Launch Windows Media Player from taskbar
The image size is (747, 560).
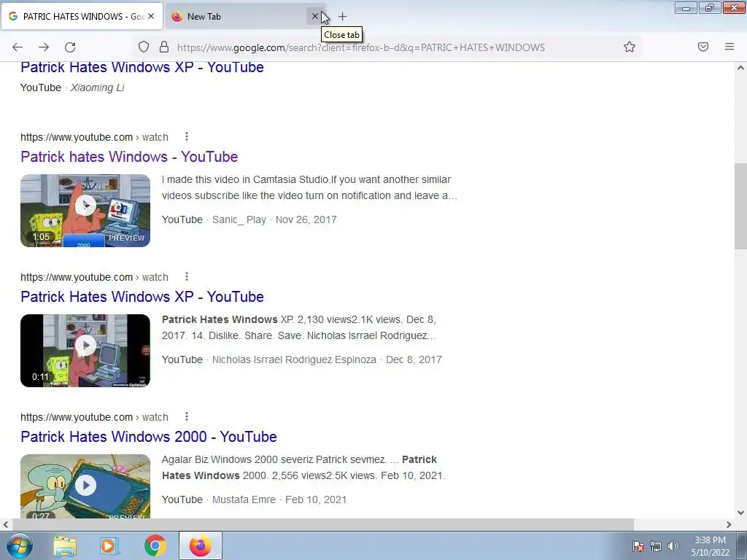109,546
